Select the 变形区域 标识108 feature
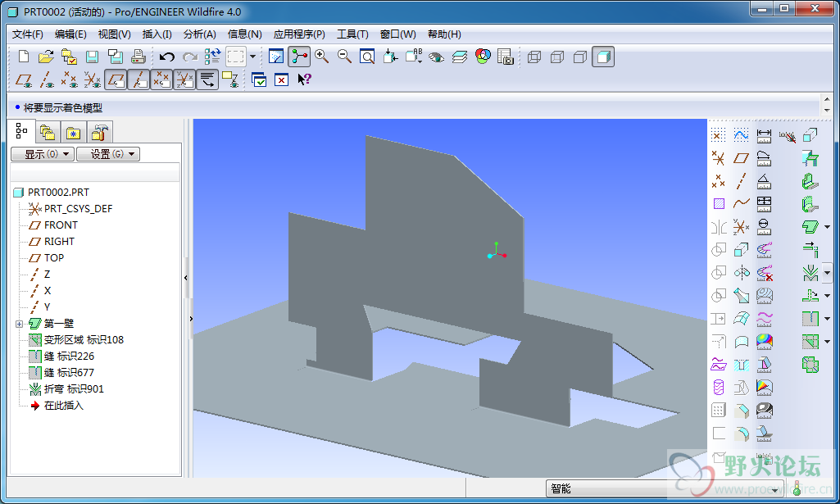 pos(84,340)
